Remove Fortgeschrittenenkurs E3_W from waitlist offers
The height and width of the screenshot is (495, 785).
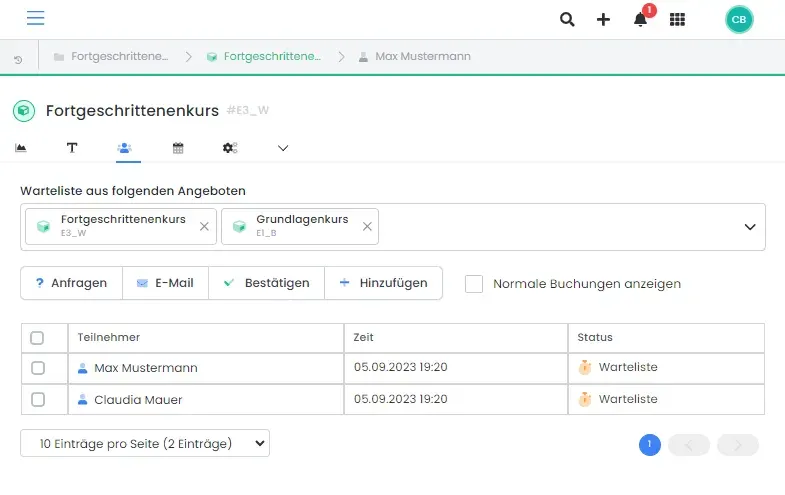tap(204, 227)
